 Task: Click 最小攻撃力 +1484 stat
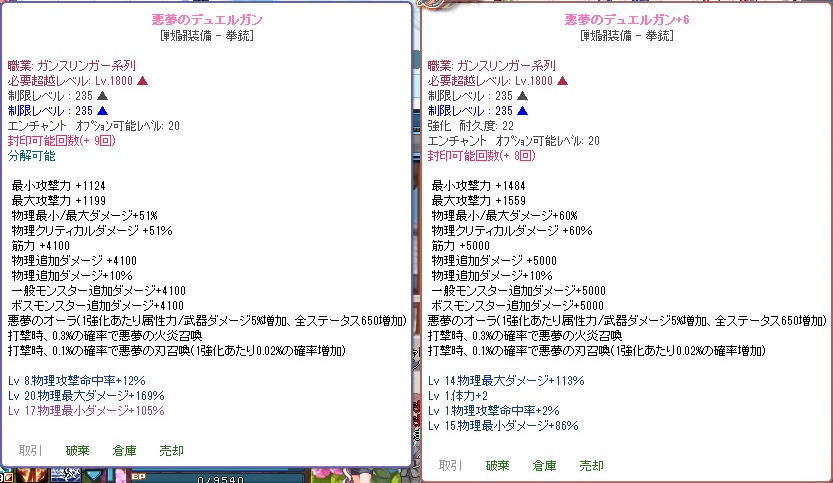[478, 186]
